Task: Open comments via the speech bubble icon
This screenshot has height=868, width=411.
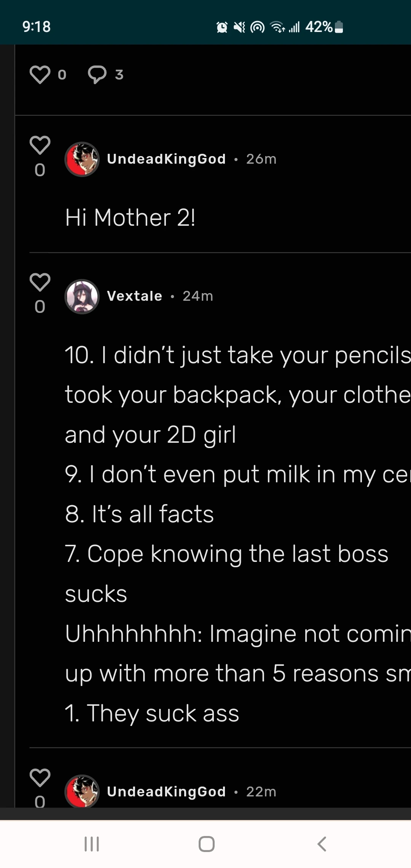Action: click(97, 75)
